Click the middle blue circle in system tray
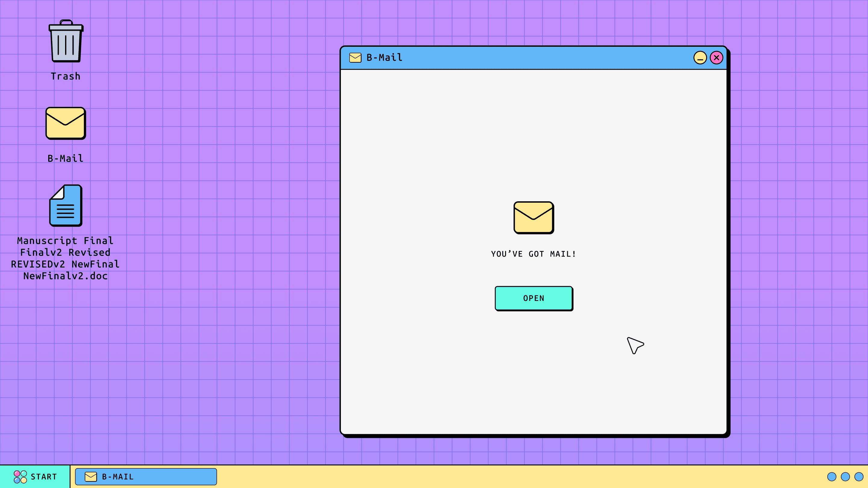 (845, 477)
